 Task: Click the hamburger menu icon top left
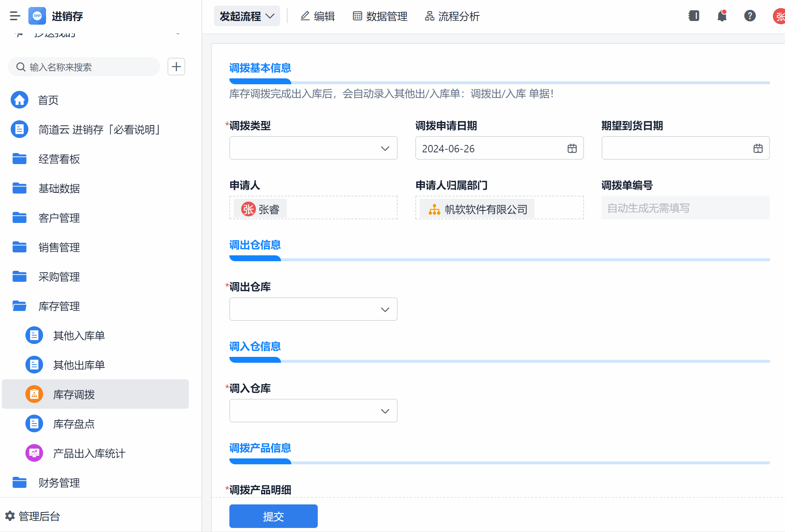pyautogui.click(x=15, y=16)
